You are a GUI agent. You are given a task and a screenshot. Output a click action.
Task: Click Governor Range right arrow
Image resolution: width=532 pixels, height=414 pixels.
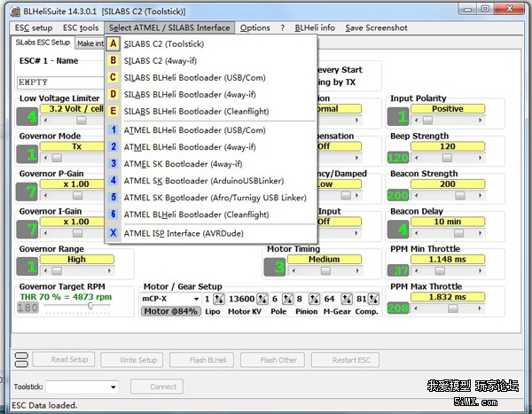click(109, 270)
